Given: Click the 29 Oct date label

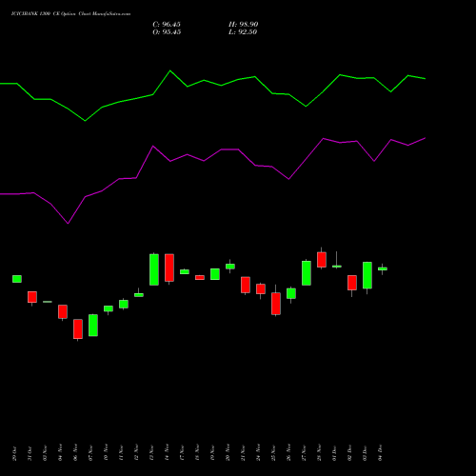Looking at the screenshot, I should [x=14, y=453].
